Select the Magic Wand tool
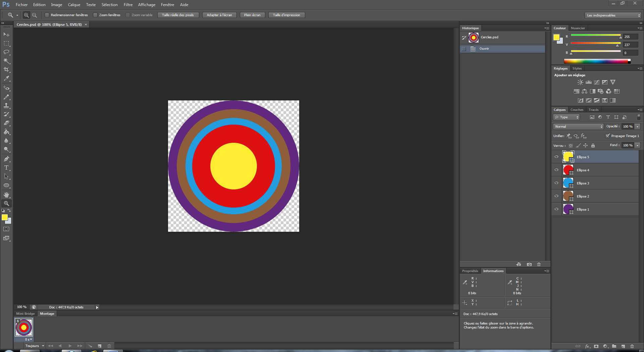This screenshot has width=644, height=352. [6, 61]
